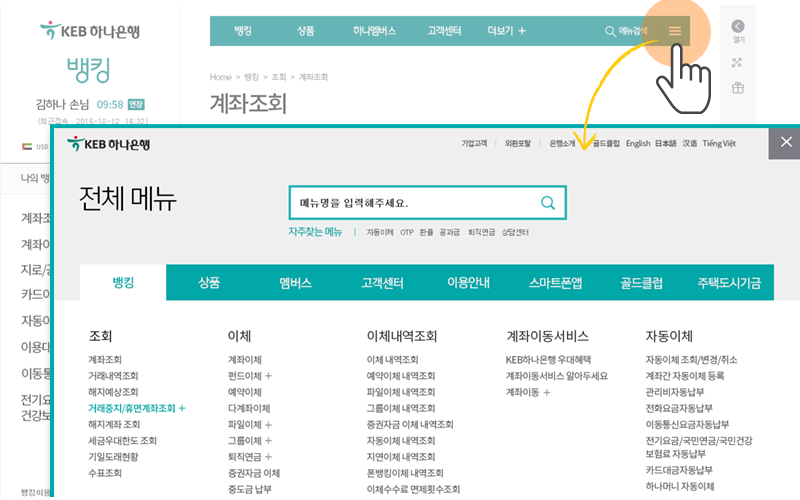This screenshot has width=800, height=500.
Task: Open 지연이체 내역조회 link
Action: click(401, 457)
